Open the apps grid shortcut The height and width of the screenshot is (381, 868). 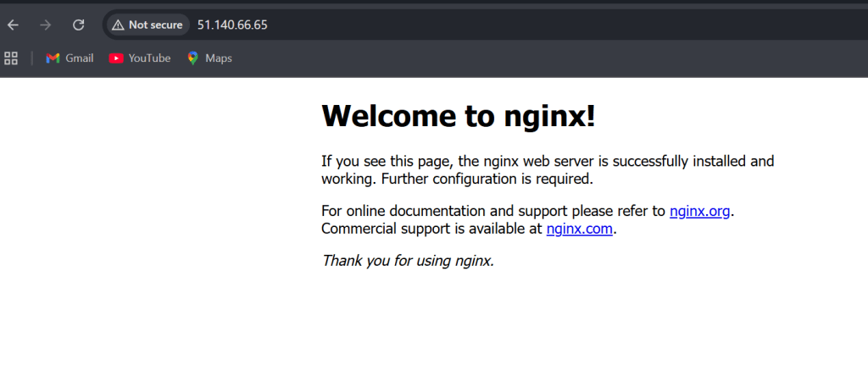[11, 58]
